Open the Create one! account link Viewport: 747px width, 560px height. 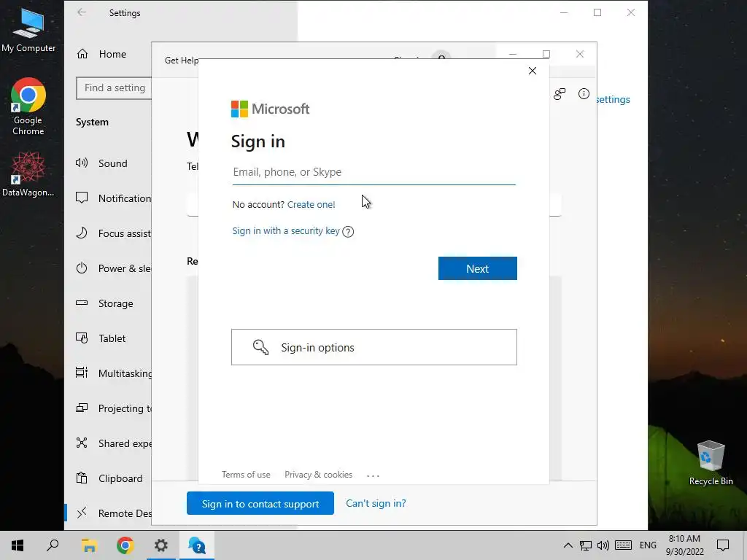coord(311,204)
